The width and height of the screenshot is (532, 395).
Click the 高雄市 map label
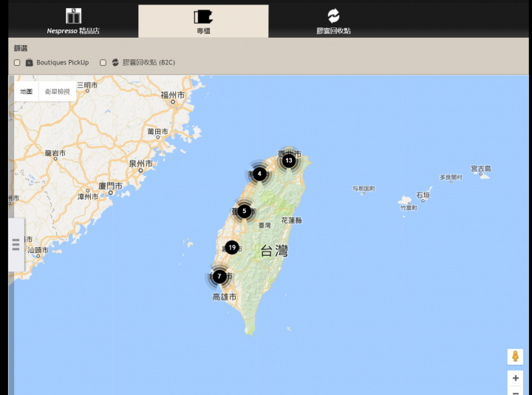[225, 297]
